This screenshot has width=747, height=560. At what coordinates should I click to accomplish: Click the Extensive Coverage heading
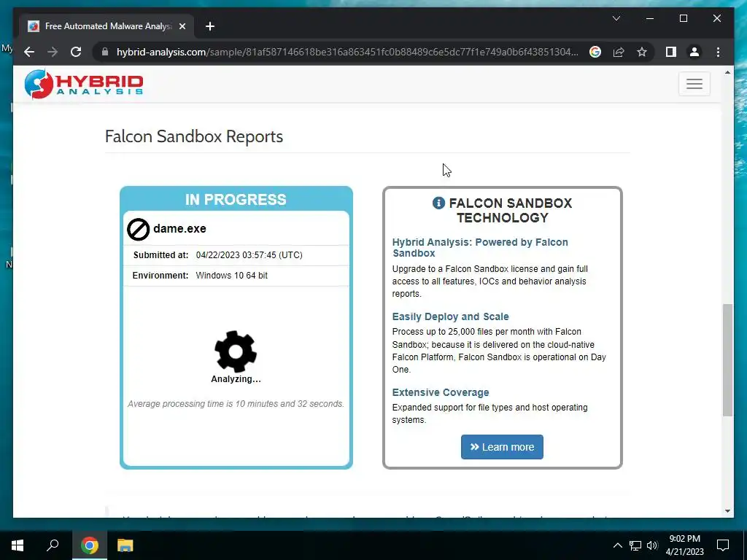tap(440, 392)
